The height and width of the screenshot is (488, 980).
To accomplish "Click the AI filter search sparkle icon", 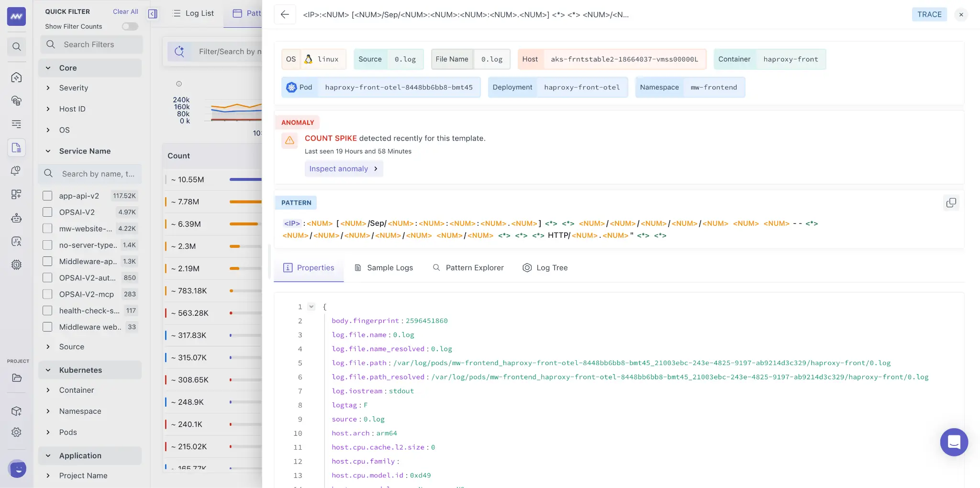I will click(x=179, y=51).
